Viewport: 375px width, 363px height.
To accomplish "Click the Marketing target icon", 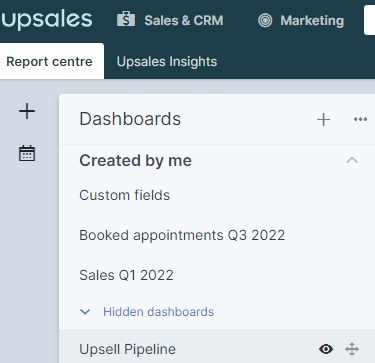I will [x=265, y=20].
